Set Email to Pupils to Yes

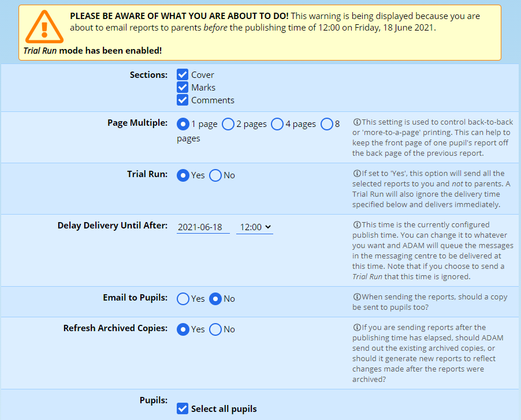(x=183, y=299)
